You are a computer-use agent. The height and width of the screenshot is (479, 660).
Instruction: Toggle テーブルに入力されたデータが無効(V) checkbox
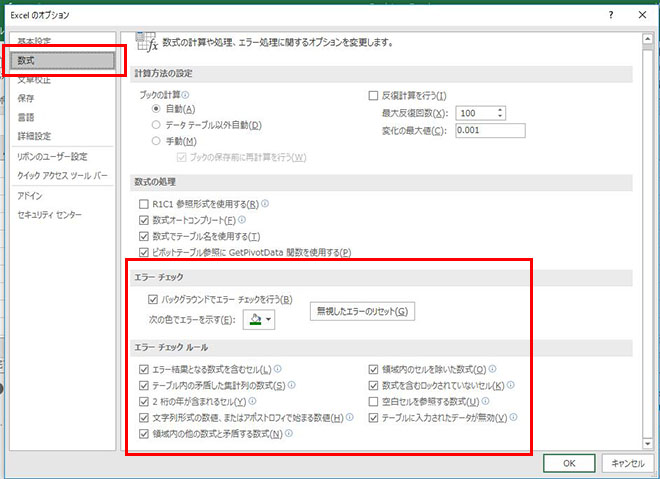click(373, 418)
